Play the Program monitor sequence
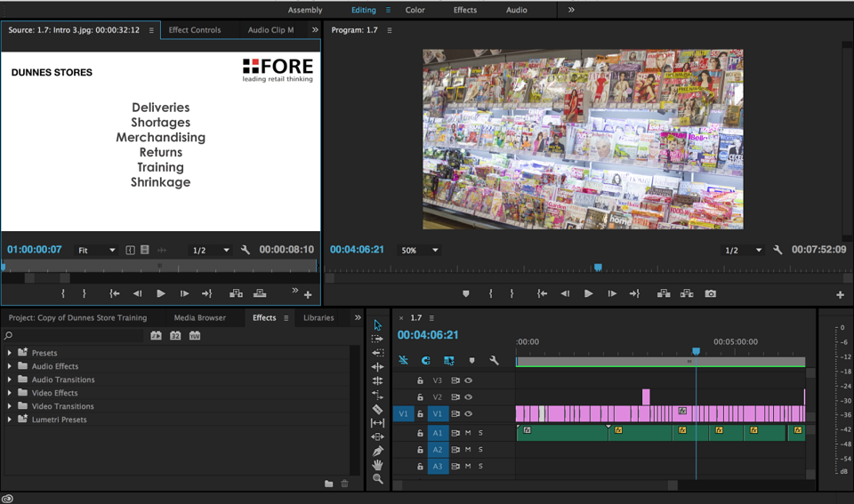The height and width of the screenshot is (504, 854). (x=588, y=293)
